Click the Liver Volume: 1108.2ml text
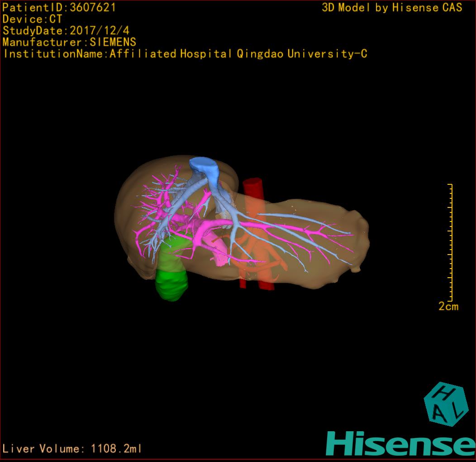 71,448
